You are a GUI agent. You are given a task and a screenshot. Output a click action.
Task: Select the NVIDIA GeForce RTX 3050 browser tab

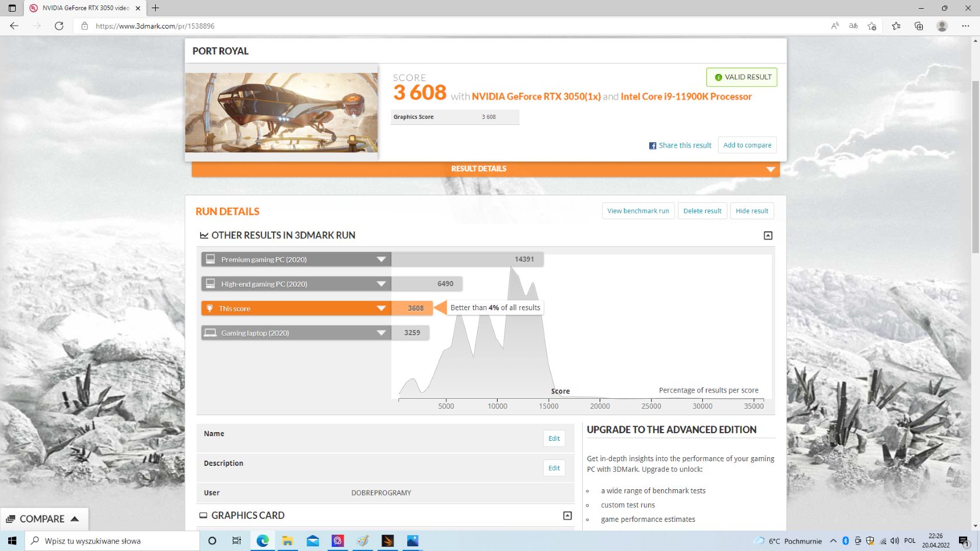tap(82, 8)
